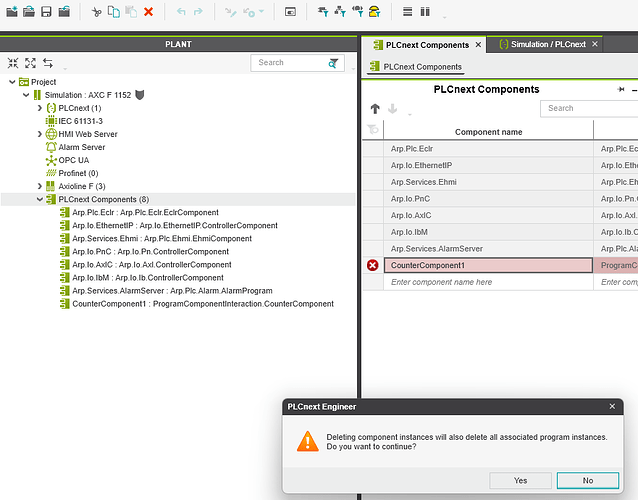This screenshot has width=638, height=500.
Task: Select Arp.Services.Ehmi tree item
Action: [x=162, y=238]
